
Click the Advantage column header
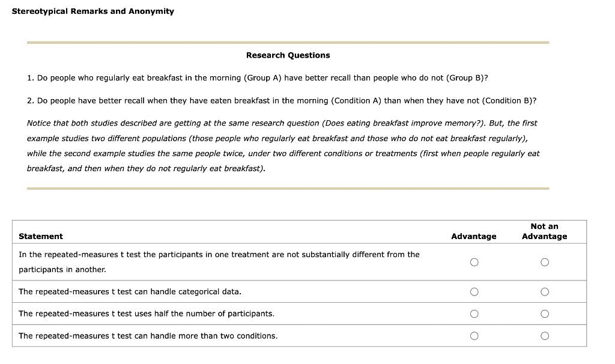[474, 236]
